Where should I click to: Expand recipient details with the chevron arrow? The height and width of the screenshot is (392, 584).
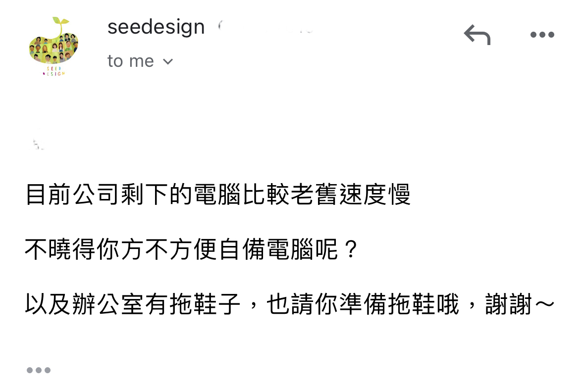pyautogui.click(x=168, y=62)
